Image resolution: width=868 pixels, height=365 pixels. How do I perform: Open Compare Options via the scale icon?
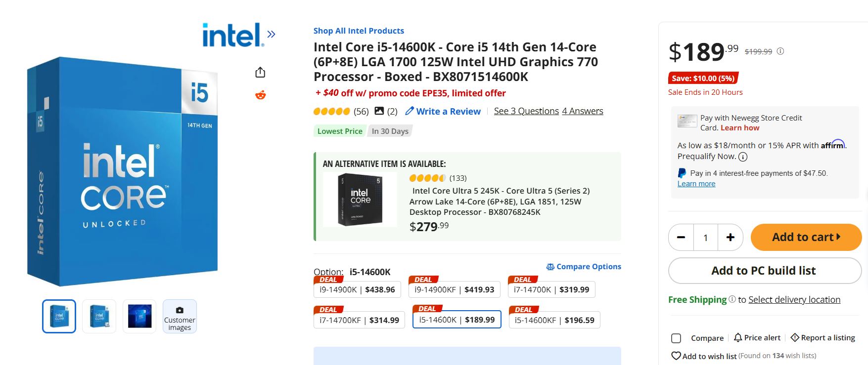pyautogui.click(x=550, y=266)
